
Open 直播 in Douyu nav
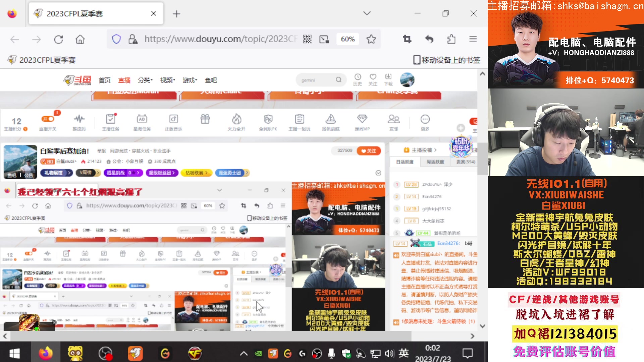point(124,80)
